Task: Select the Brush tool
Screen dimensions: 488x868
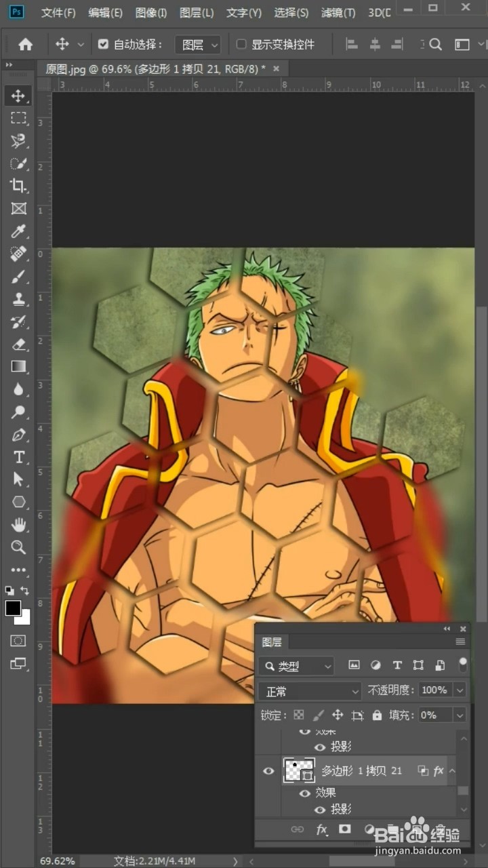Action: click(x=18, y=276)
